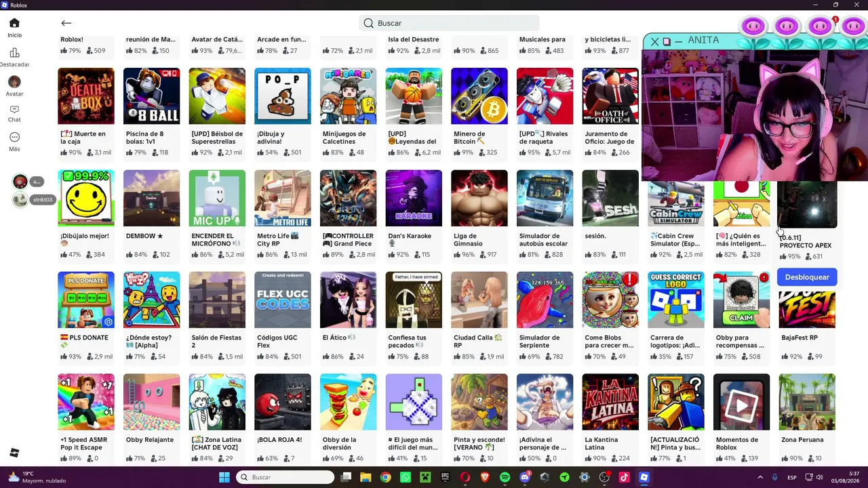Open the El Ático game thumbnail
The image size is (868, 488).
(x=348, y=300)
